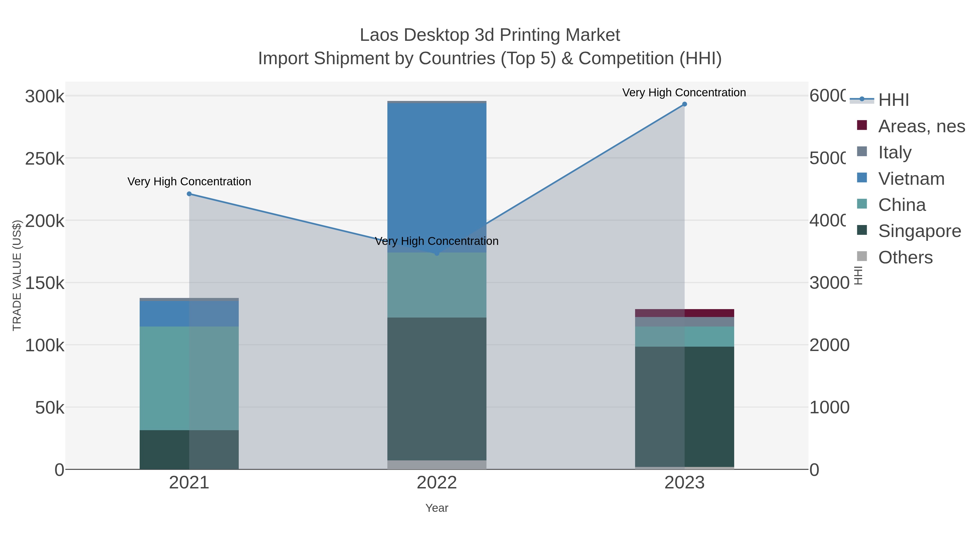Viewport: 980px width, 551px height.
Task: Click the 2022 Others bar segment
Action: coord(437,465)
